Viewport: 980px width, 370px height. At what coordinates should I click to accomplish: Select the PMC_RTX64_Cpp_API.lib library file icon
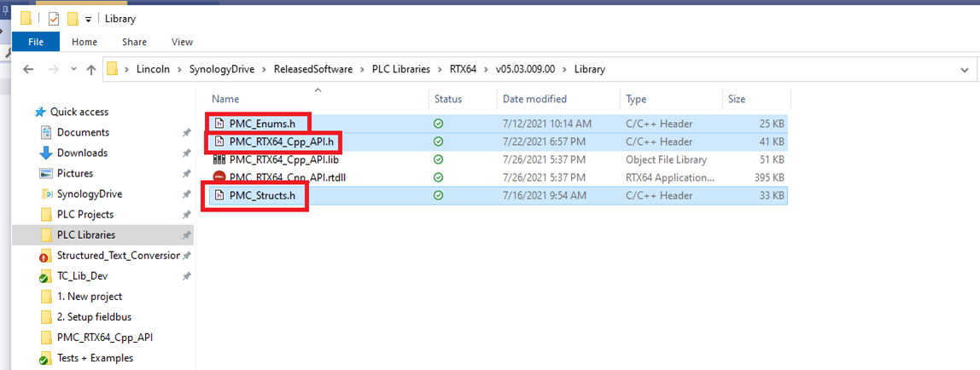219,159
